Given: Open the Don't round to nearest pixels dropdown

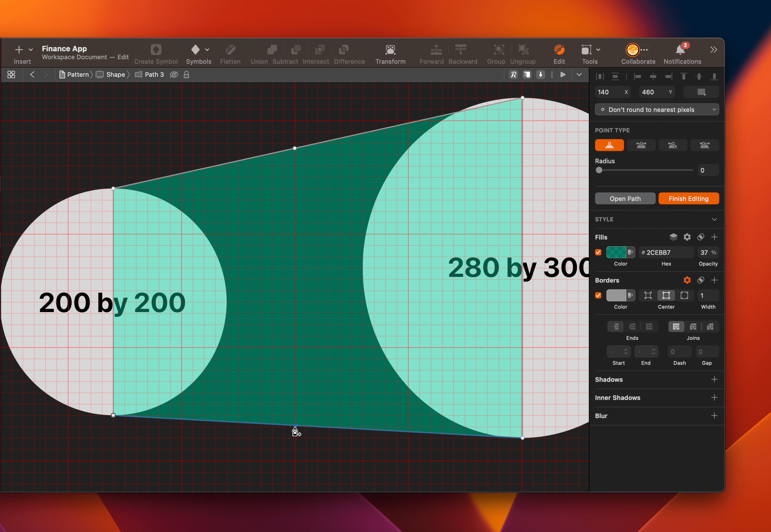Looking at the screenshot, I should point(656,109).
